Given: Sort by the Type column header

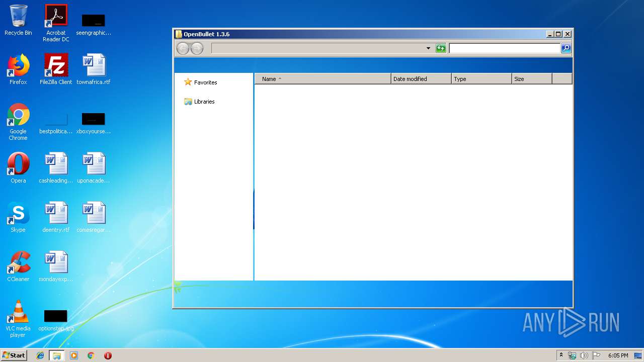Looking at the screenshot, I should coord(481,79).
